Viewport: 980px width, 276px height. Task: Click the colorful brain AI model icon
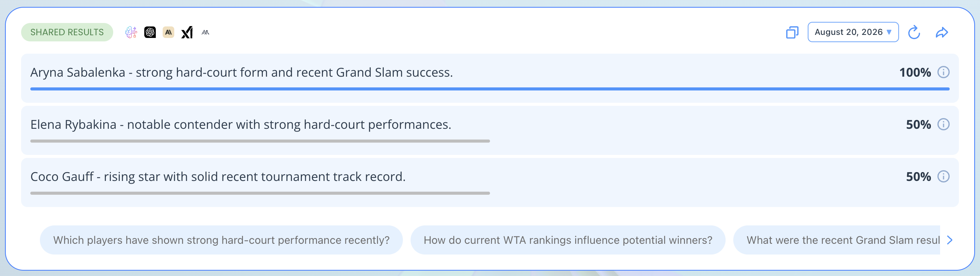click(x=131, y=32)
